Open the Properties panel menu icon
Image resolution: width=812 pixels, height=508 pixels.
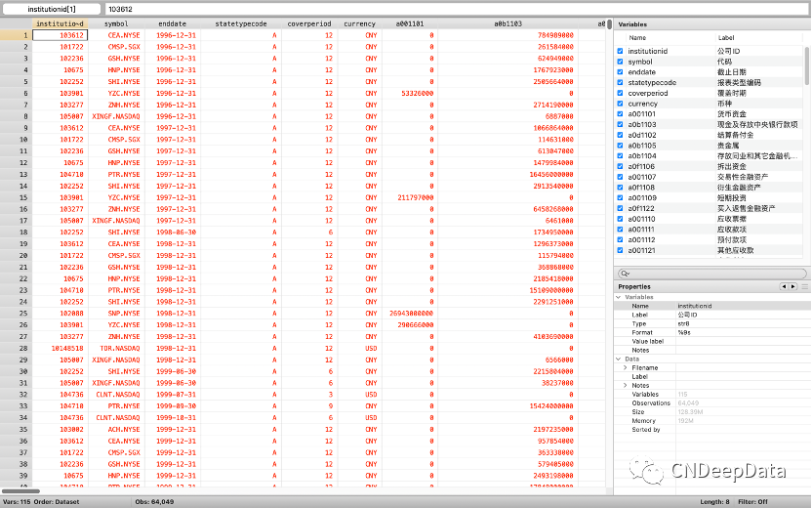coord(805,286)
